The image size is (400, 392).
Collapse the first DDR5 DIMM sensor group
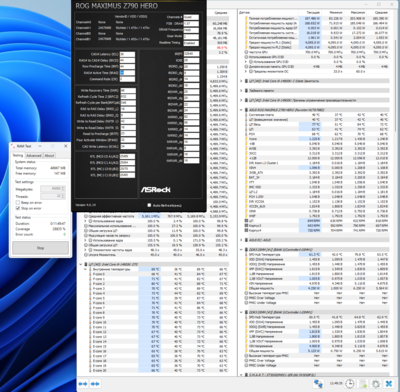tap(241, 249)
